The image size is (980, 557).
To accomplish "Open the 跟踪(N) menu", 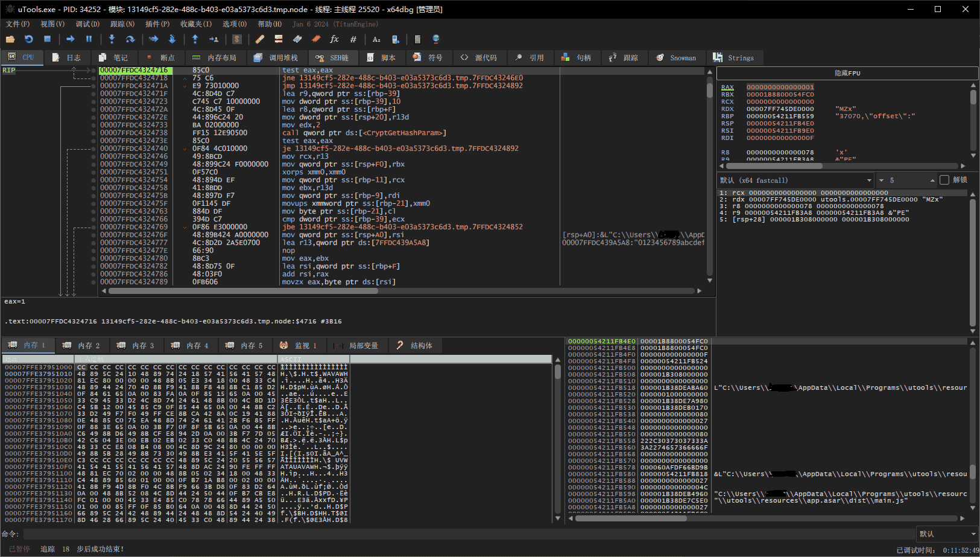I will point(122,24).
